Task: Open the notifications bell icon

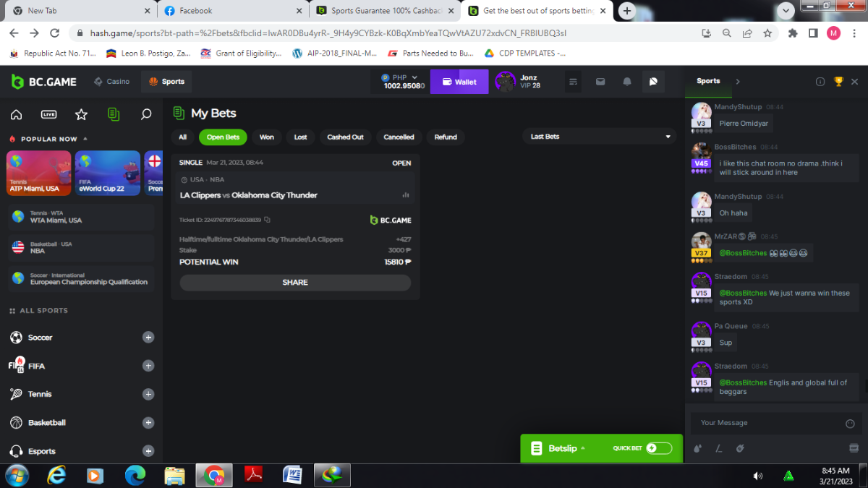Action: (x=627, y=82)
